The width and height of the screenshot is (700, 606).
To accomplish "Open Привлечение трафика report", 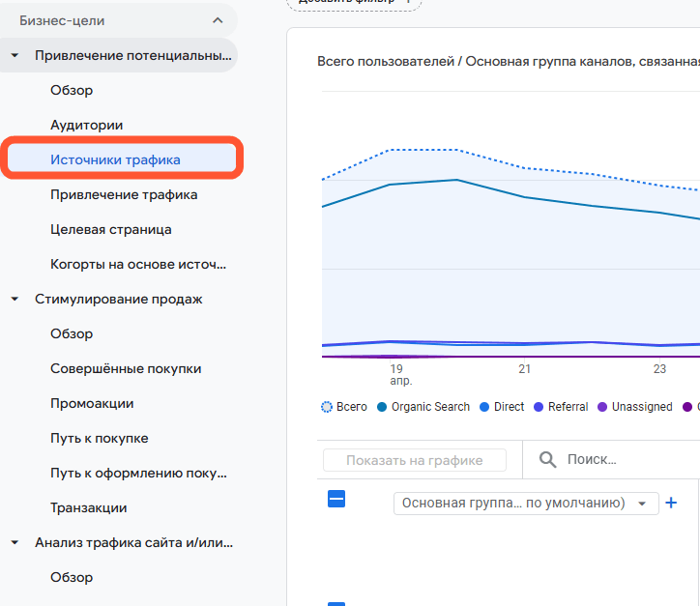I will pyautogui.click(x=124, y=195).
